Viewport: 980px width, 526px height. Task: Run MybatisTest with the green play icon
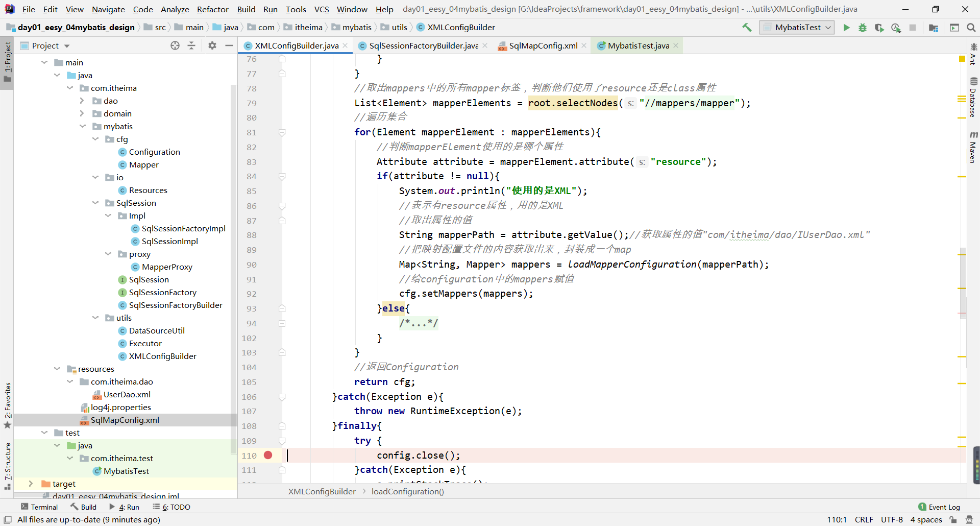click(846, 28)
